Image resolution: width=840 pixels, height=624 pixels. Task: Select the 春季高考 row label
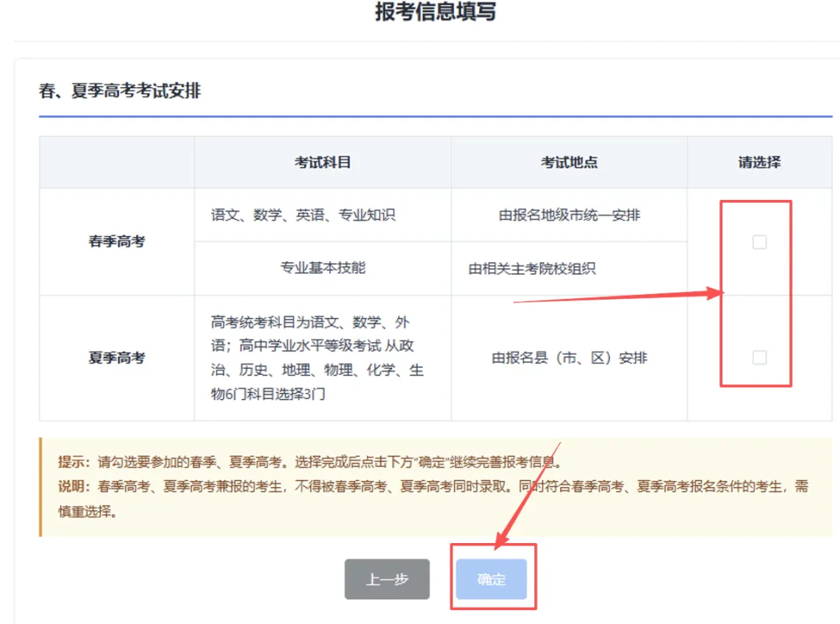pos(117,241)
